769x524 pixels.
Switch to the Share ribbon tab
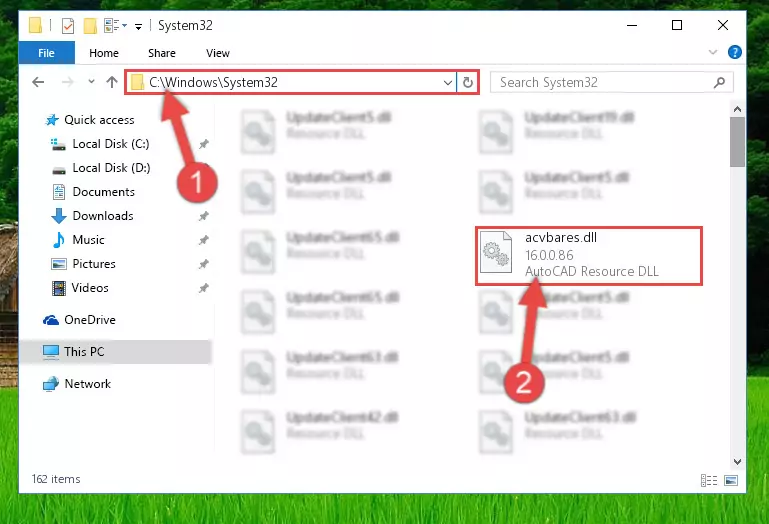(x=162, y=53)
